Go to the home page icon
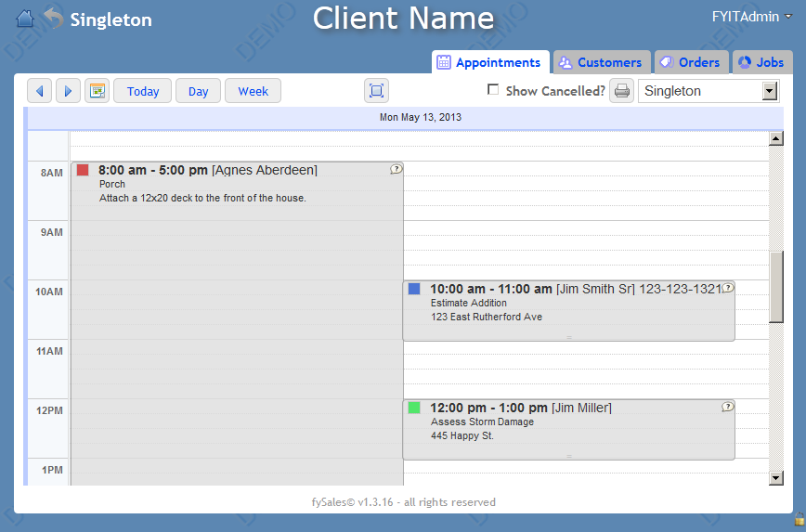 (x=25, y=19)
